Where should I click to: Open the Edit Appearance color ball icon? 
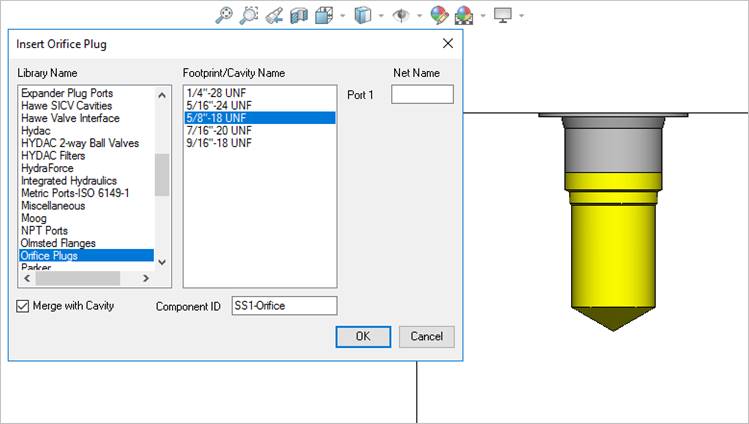(x=439, y=16)
